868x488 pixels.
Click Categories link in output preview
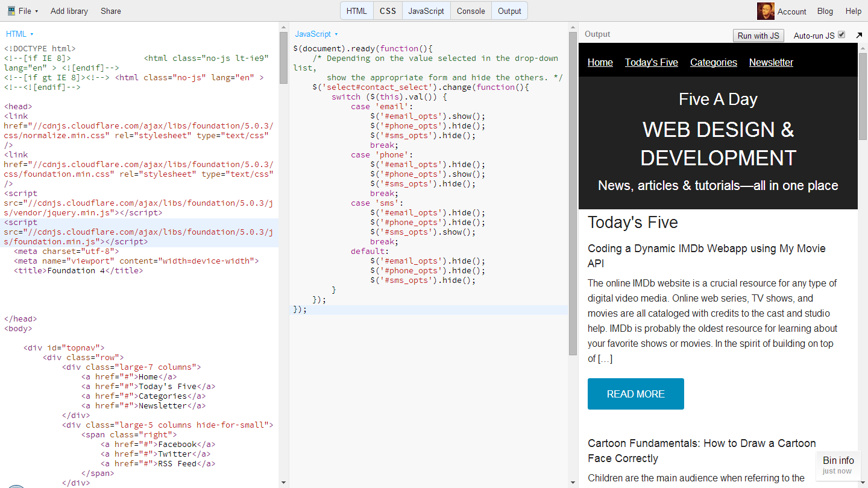click(x=714, y=62)
